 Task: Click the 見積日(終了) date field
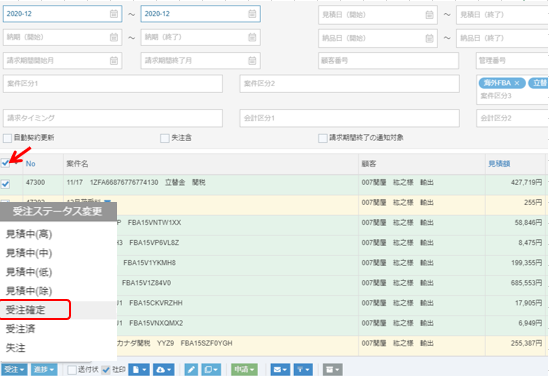pyautogui.click(x=502, y=15)
